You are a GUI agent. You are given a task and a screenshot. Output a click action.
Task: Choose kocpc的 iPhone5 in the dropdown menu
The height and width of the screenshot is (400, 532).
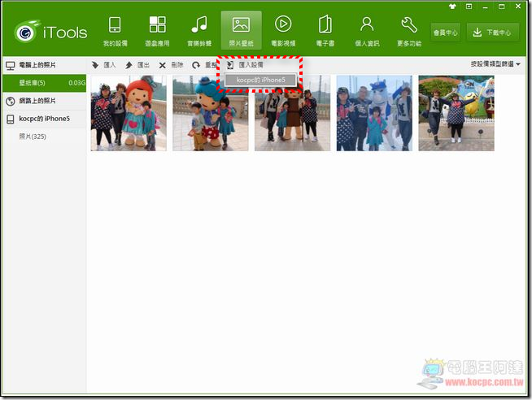click(x=260, y=80)
